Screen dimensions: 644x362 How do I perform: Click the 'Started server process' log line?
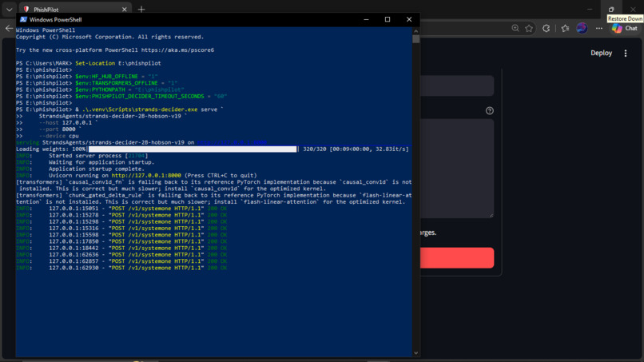[81, 156]
